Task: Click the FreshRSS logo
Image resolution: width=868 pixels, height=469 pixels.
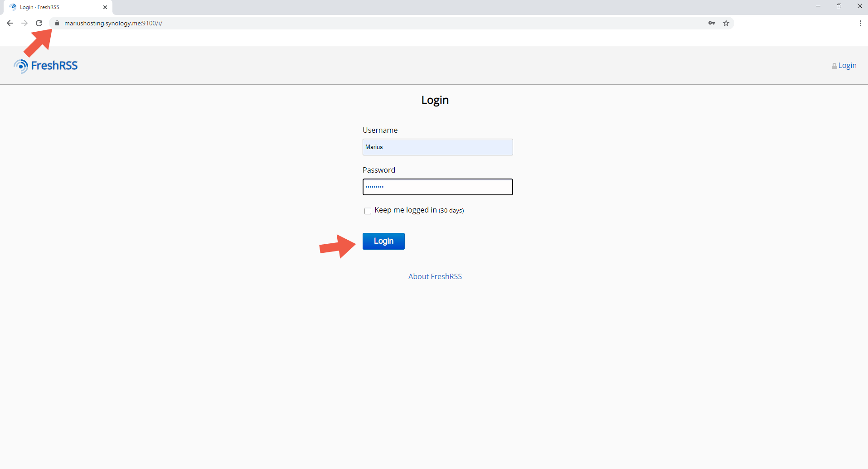Action: [x=46, y=66]
